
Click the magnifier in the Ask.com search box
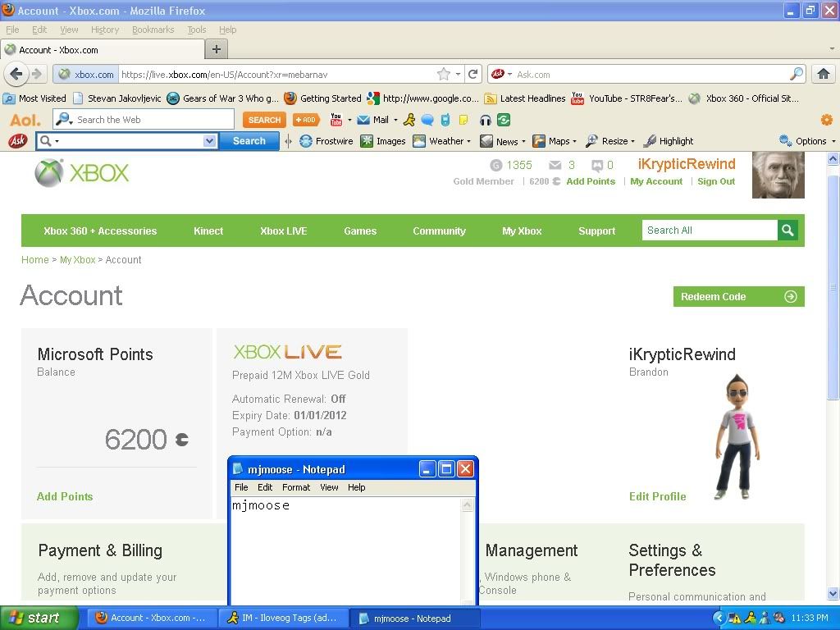(797, 74)
